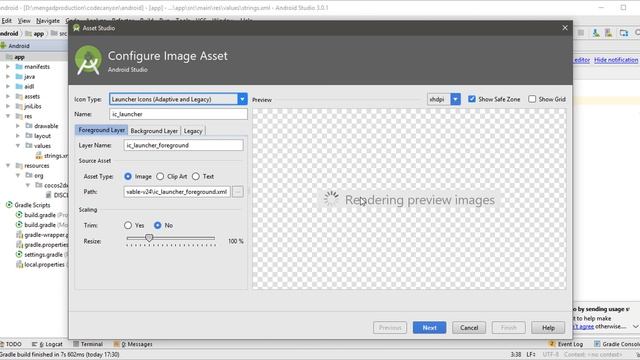The image size is (640, 360).
Task: Select the org folder
Action: pyautogui.click(x=38, y=176)
